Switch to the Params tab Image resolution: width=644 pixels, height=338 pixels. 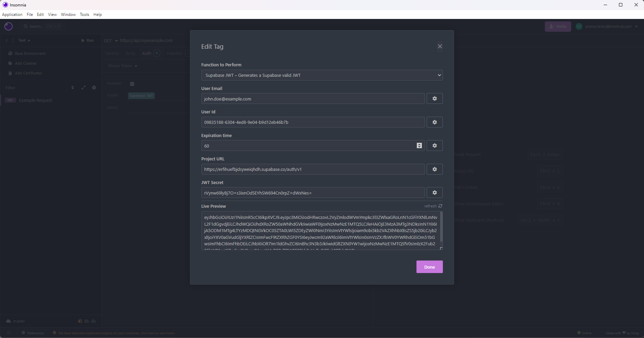(112, 53)
